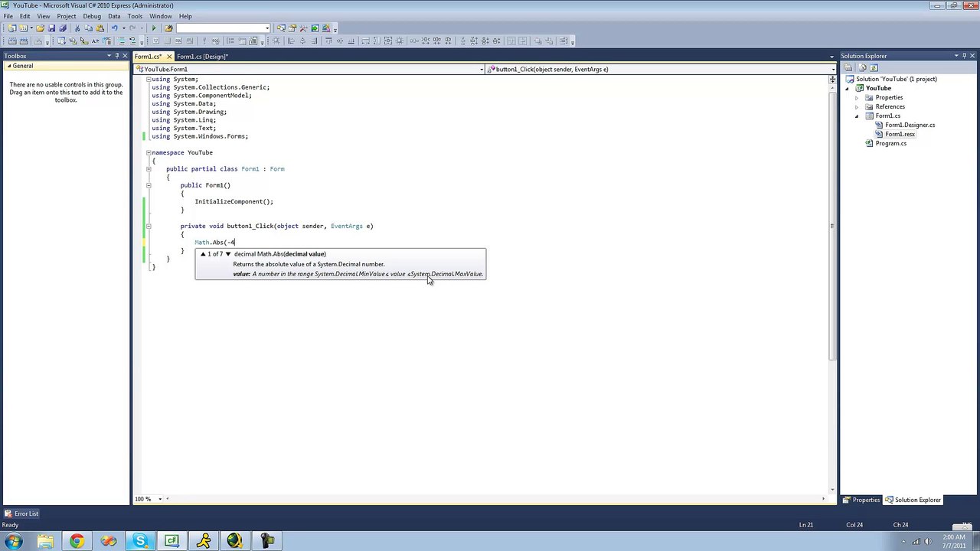980x551 pixels.
Task: Show next Math.Abs overload with down arrow
Action: pyautogui.click(x=228, y=254)
